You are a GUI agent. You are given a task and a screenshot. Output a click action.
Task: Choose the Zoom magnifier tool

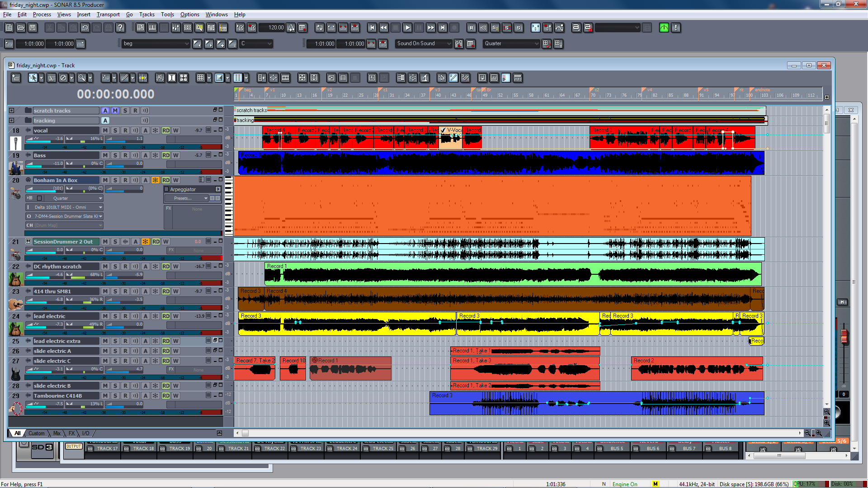point(81,78)
